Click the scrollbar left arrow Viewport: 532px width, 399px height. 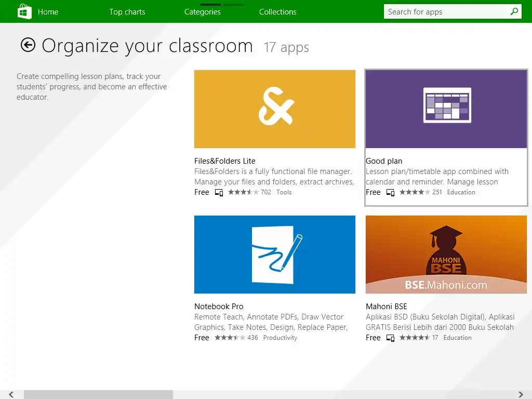tap(11, 394)
